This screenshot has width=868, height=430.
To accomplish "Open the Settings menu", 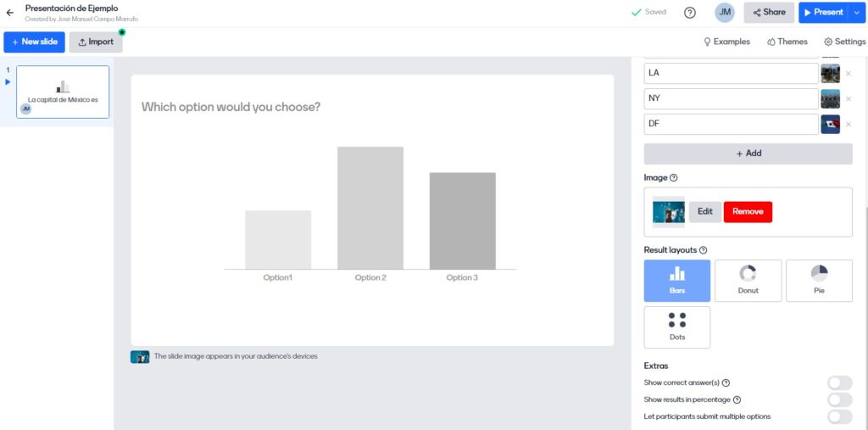I will 844,42.
